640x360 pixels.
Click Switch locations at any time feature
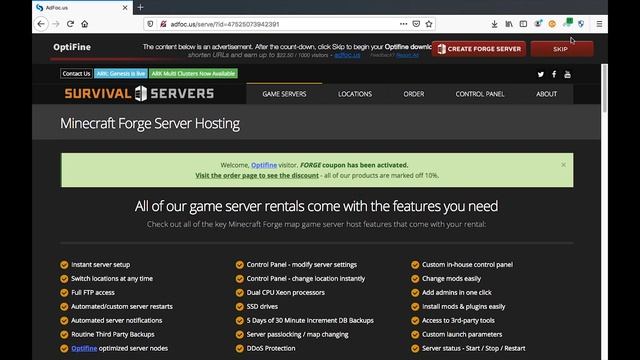[112, 278]
